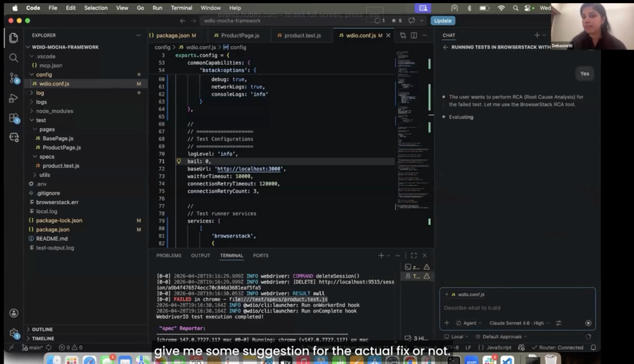This screenshot has width=634, height=364.
Task: Add new terminal with plus icon
Action: tap(381, 255)
